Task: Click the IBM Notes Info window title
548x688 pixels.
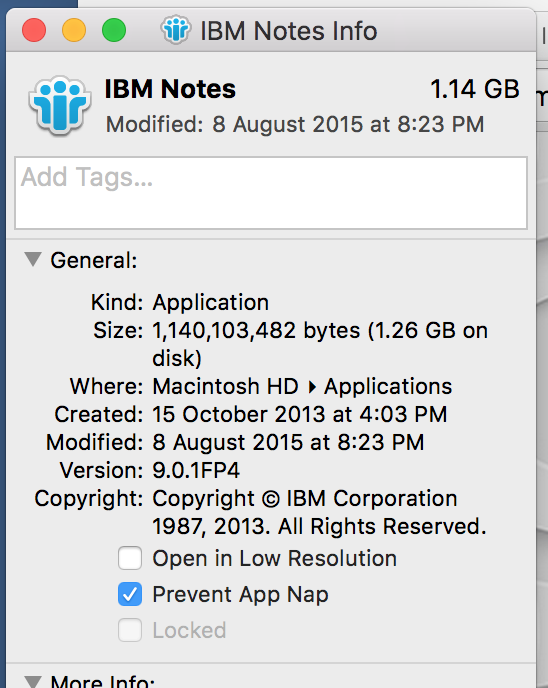Action: (289, 31)
